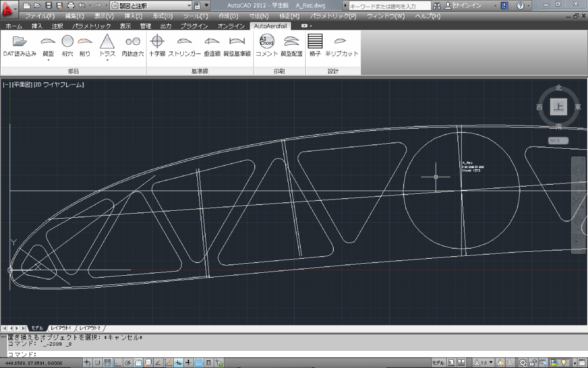Click the Quick View Layouts icon
Screen dimensions: 588x368
coord(451,363)
